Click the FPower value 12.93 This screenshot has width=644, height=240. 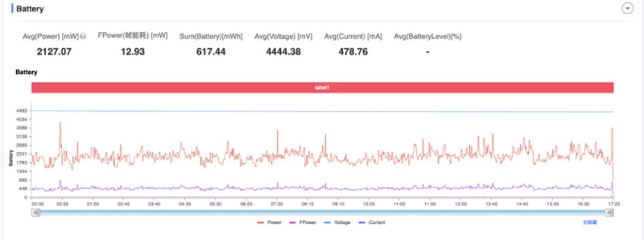pyautogui.click(x=132, y=52)
